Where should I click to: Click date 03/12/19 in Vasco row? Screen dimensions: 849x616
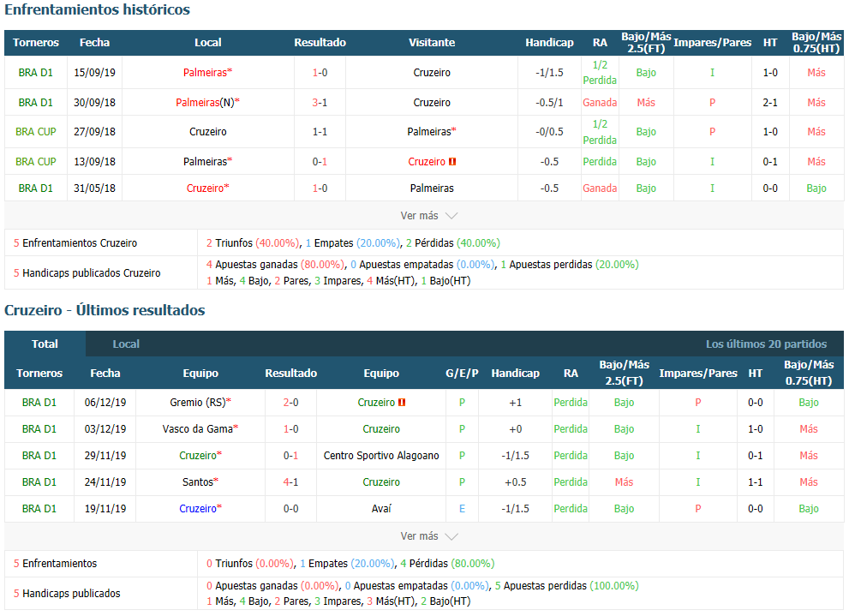(105, 428)
